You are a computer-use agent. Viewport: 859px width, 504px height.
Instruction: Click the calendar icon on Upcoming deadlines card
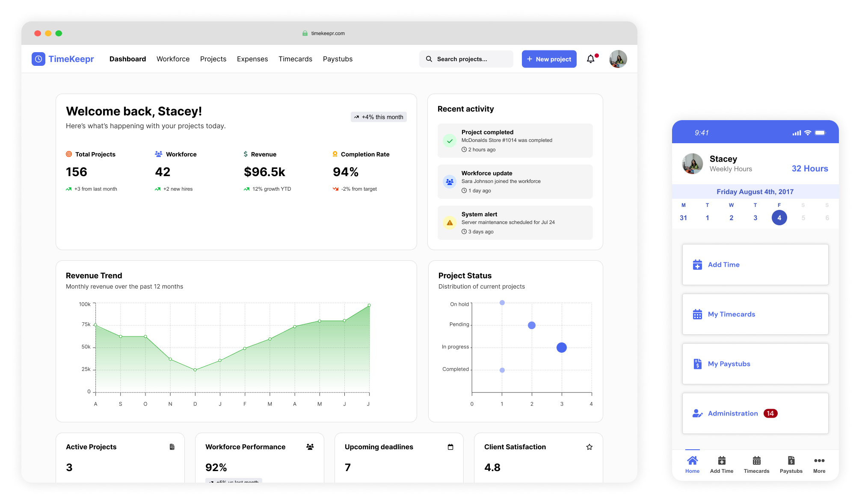click(450, 447)
